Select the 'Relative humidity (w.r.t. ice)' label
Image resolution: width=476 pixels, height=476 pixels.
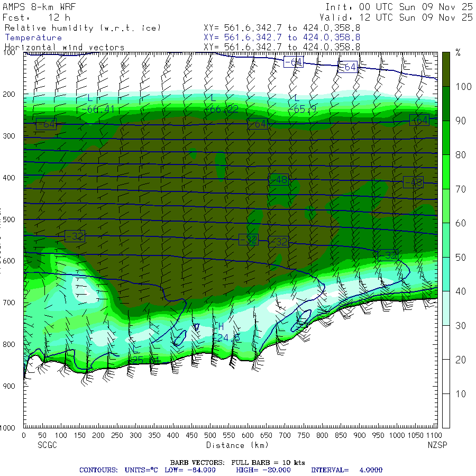pos(83,28)
